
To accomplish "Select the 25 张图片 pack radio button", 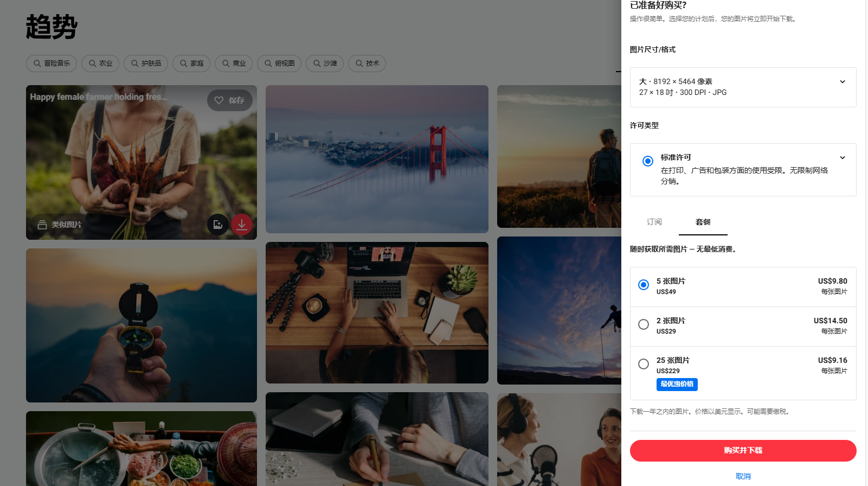I will 644,364.
